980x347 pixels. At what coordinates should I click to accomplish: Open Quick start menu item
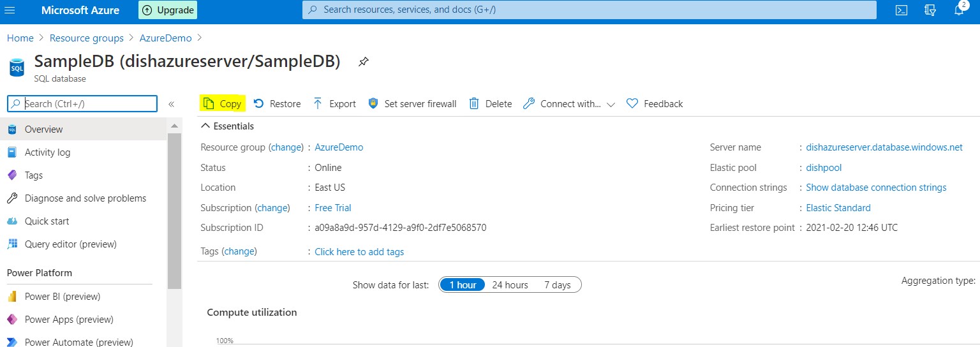tap(83, 221)
